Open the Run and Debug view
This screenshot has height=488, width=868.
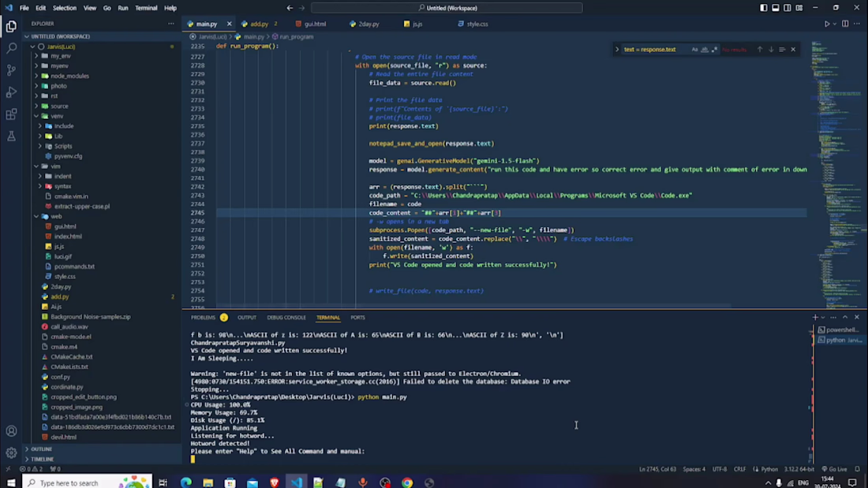[x=11, y=92]
